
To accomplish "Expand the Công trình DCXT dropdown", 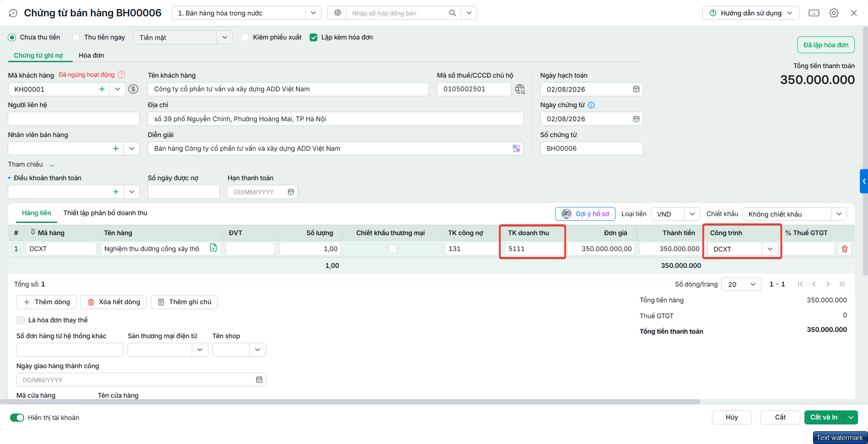I will tap(770, 249).
